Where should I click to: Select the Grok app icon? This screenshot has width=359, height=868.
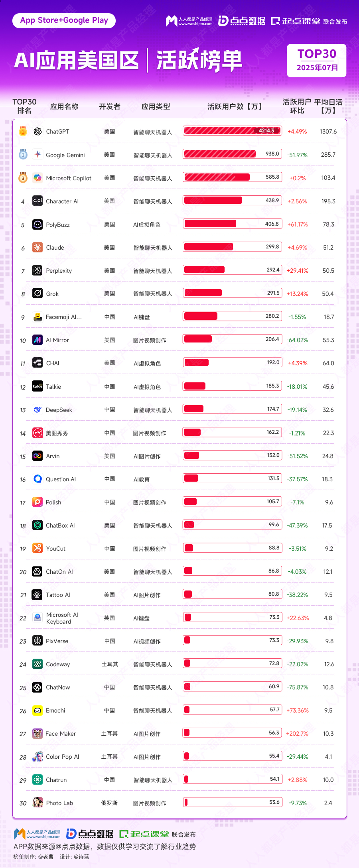[37, 293]
